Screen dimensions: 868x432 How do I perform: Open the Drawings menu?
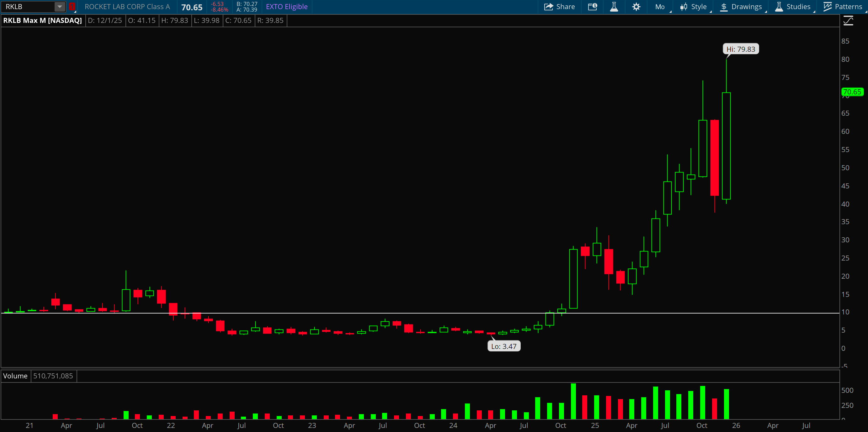click(746, 7)
